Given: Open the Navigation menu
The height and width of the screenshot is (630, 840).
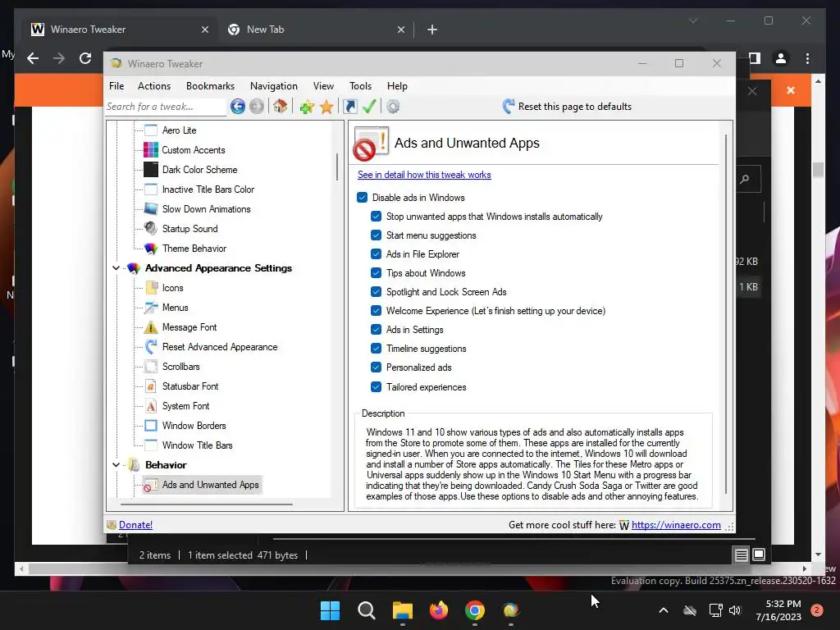Looking at the screenshot, I should (273, 86).
